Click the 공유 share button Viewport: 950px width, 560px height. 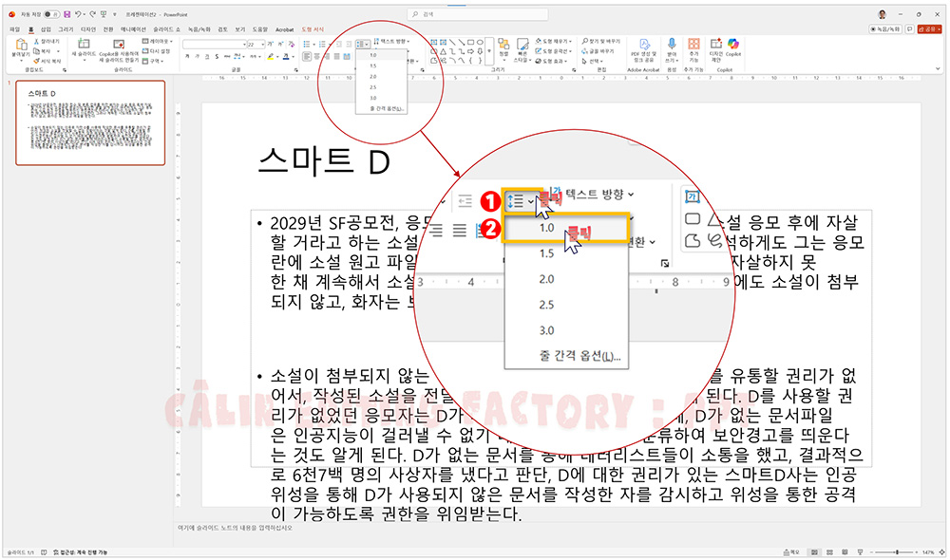(929, 30)
